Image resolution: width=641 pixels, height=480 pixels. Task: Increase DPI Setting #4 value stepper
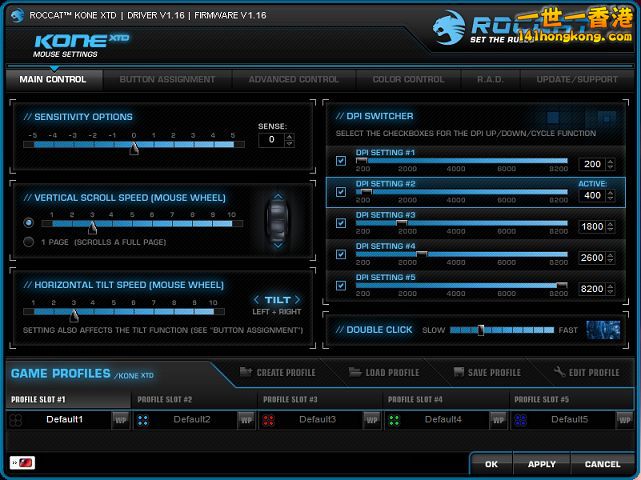[x=610, y=255]
